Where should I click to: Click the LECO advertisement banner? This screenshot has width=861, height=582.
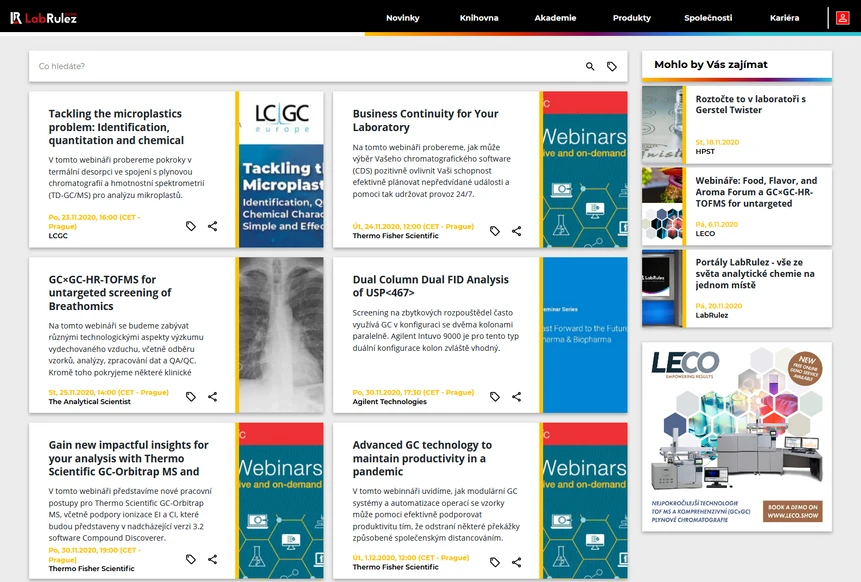737,437
